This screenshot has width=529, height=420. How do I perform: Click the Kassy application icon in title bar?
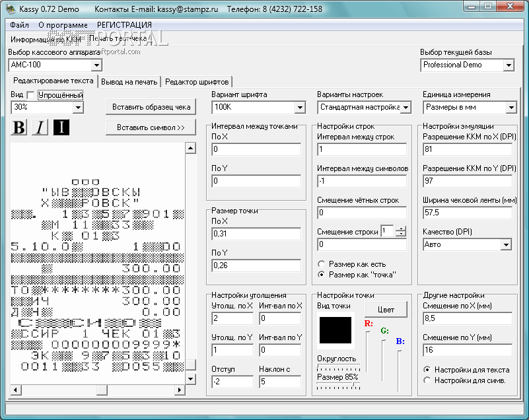point(11,9)
